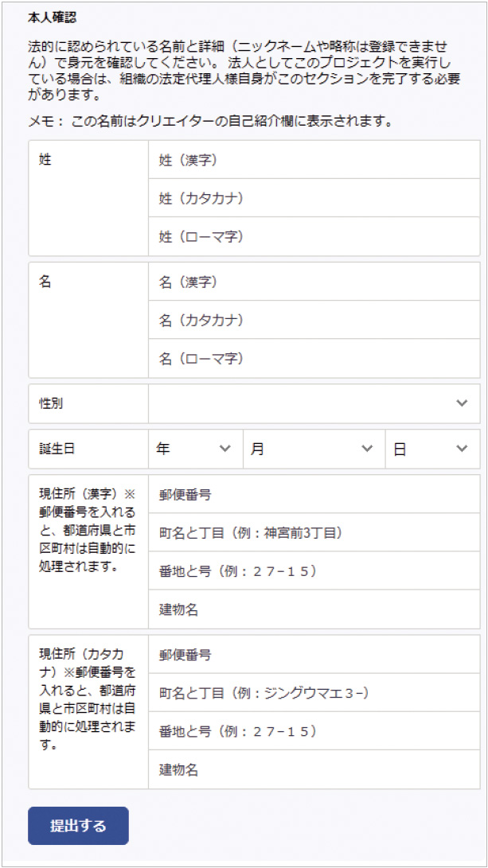
Task: Open the 月 birthday dropdown
Action: coord(314,449)
